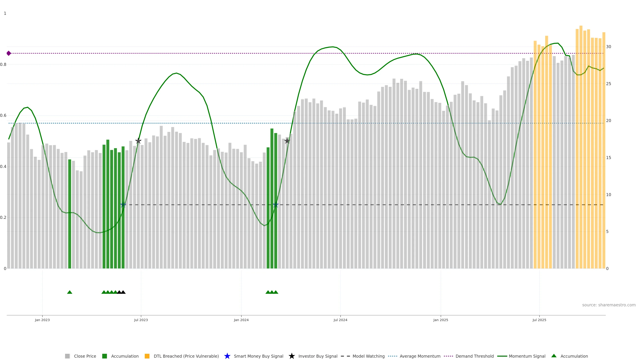This screenshot has height=362, width=644.
Task: Click the purple diamond Demand Threshold marker
Action: [9, 53]
